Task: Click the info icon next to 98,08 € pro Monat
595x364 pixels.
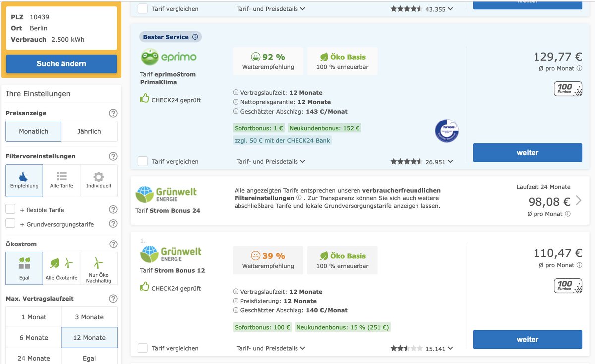Action: coord(568,214)
